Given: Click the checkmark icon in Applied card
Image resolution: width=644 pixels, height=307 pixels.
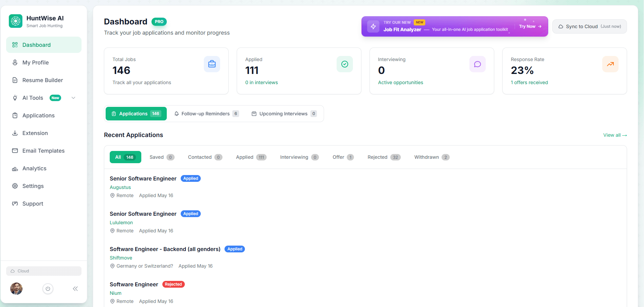Looking at the screenshot, I should pyautogui.click(x=345, y=64).
